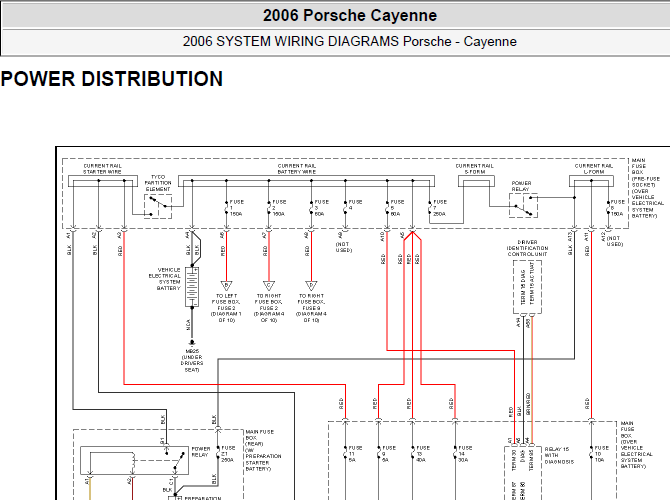The width and height of the screenshot is (670, 500).
Task: Click the "A1" terminal label on starter rail
Action: (68, 235)
